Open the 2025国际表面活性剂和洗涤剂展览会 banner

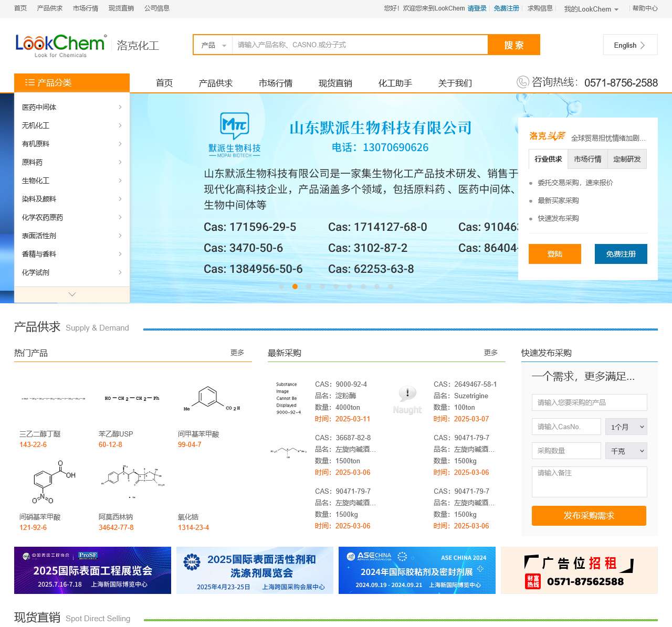pos(255,570)
